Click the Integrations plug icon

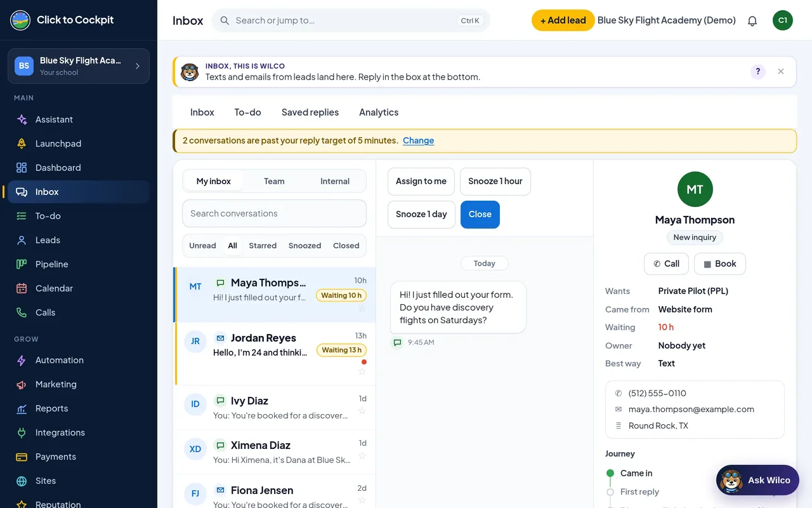tap(22, 432)
